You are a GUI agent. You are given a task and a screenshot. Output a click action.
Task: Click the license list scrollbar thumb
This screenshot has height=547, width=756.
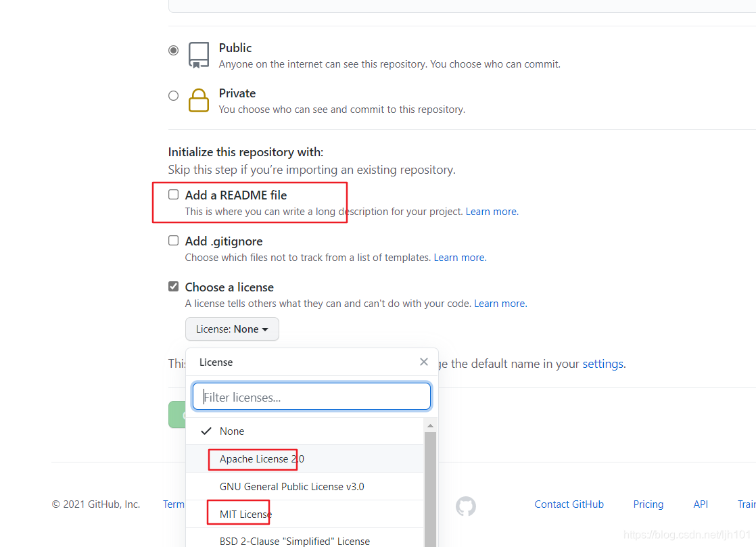[x=430, y=489]
